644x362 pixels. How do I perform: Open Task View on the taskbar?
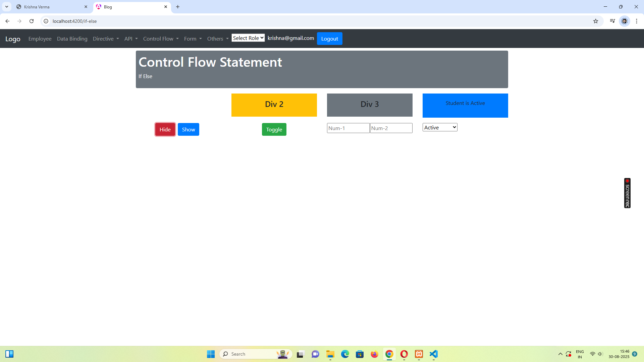click(x=300, y=354)
